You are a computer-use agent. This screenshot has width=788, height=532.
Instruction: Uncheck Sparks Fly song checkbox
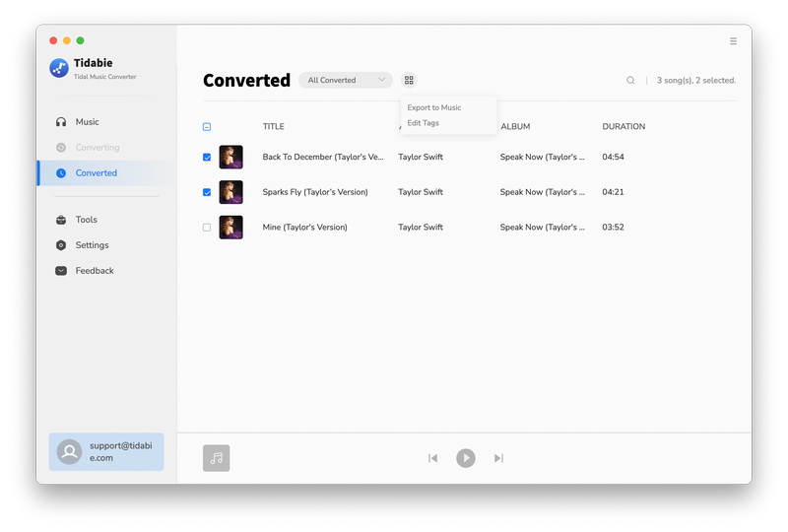coord(207,192)
